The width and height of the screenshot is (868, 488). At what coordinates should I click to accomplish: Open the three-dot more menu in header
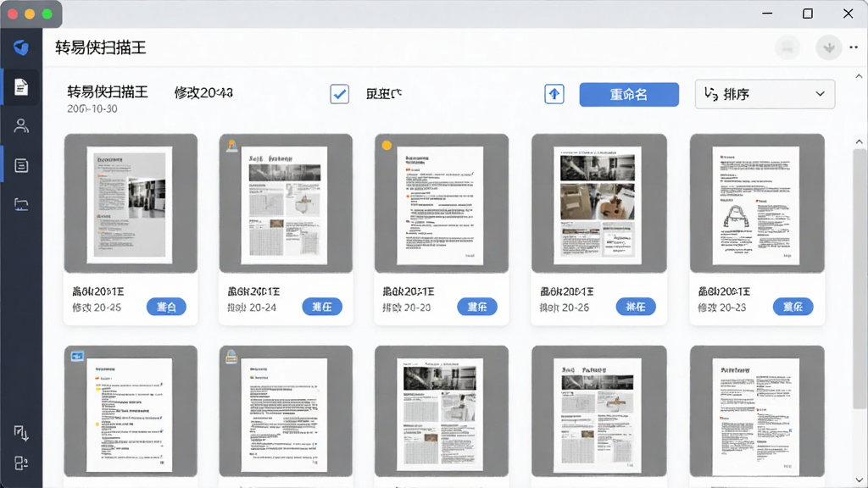[x=854, y=47]
